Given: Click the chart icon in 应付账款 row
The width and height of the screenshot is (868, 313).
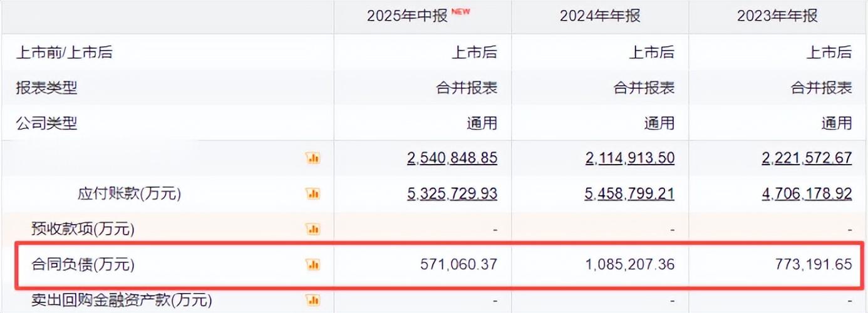Looking at the screenshot, I should point(313,193).
